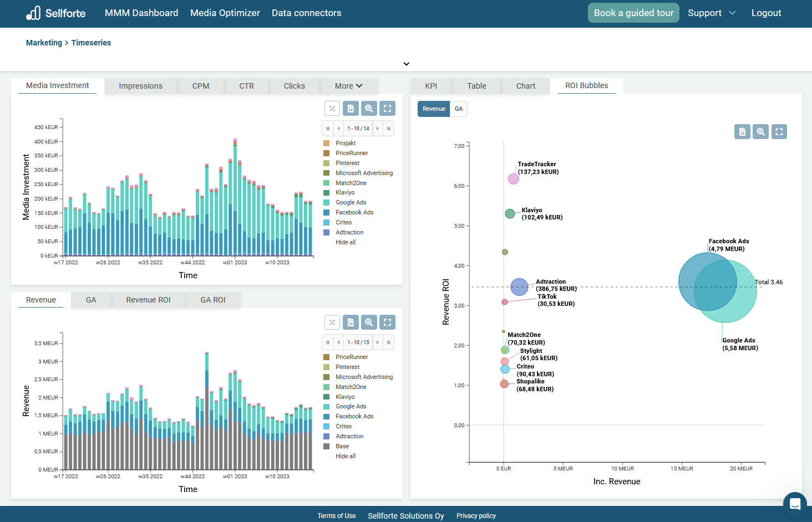The image size is (812, 522).
Task: Jump to last legend page in Revenue chart
Action: point(389,342)
